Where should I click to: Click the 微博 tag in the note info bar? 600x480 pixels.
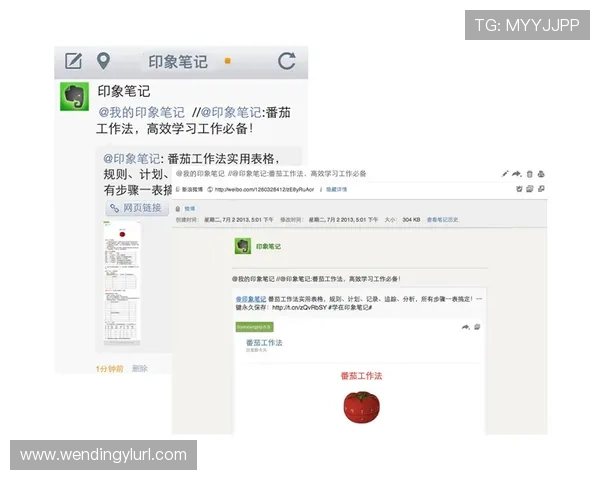(x=190, y=209)
